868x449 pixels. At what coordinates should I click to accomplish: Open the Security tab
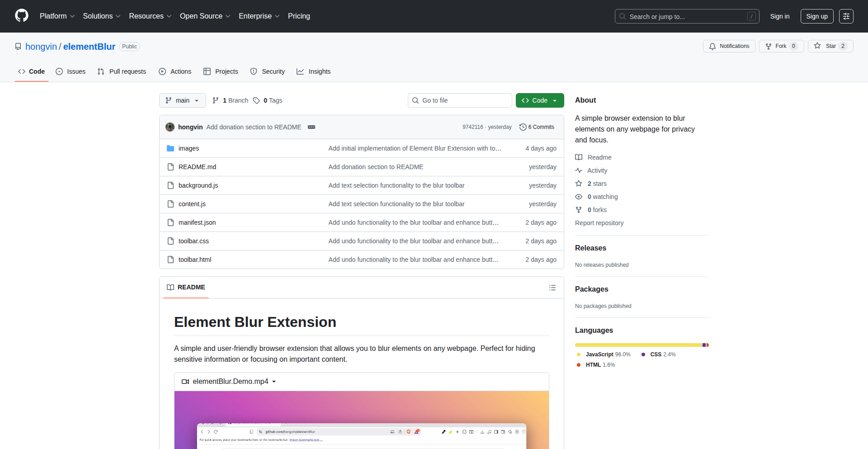268,71
